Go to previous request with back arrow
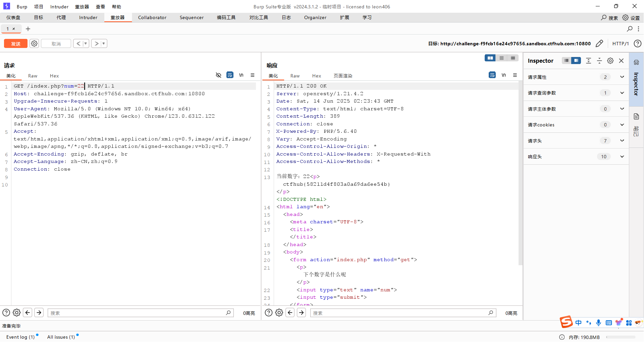Viewport: 644px width, 342px height. coord(78,44)
